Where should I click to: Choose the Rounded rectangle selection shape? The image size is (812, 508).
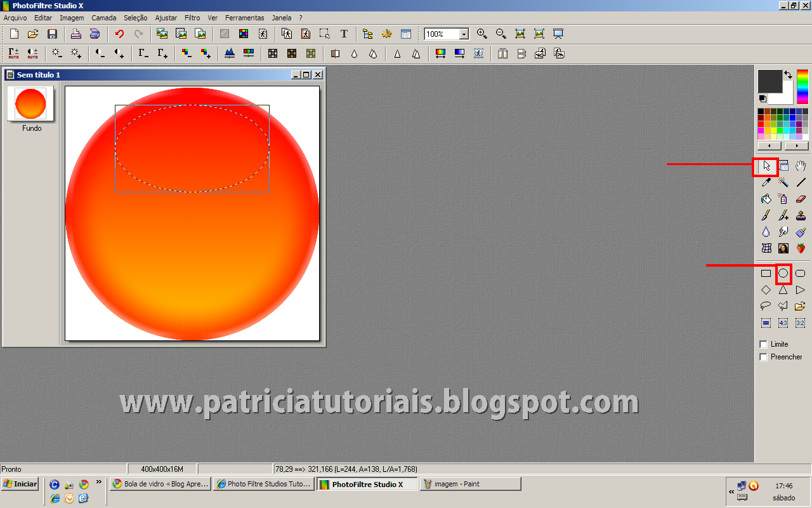coord(801,273)
